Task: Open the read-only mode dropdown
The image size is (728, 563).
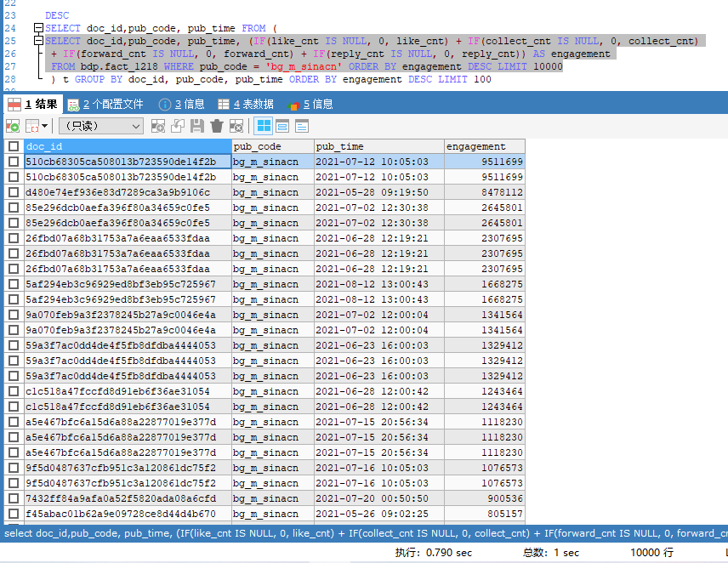Action: point(101,126)
